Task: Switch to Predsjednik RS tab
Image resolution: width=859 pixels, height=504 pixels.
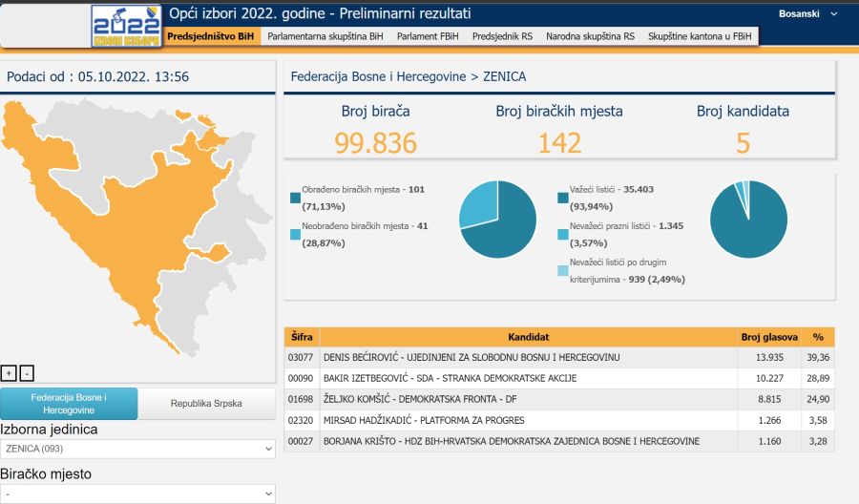Action: (x=502, y=36)
